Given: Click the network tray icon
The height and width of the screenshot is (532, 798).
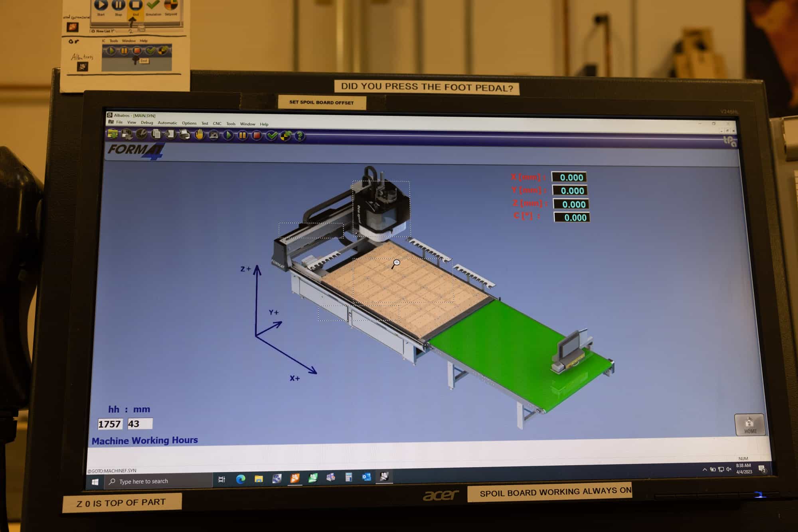Looking at the screenshot, I should [721, 469].
